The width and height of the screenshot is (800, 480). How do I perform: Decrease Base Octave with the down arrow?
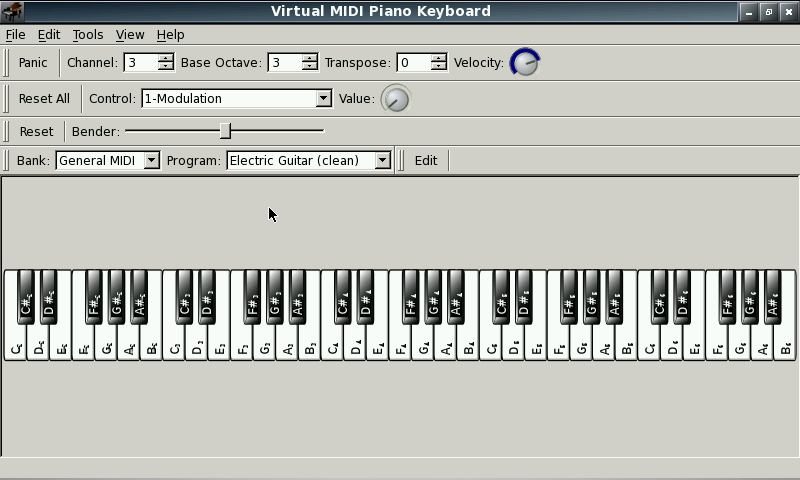pos(309,67)
